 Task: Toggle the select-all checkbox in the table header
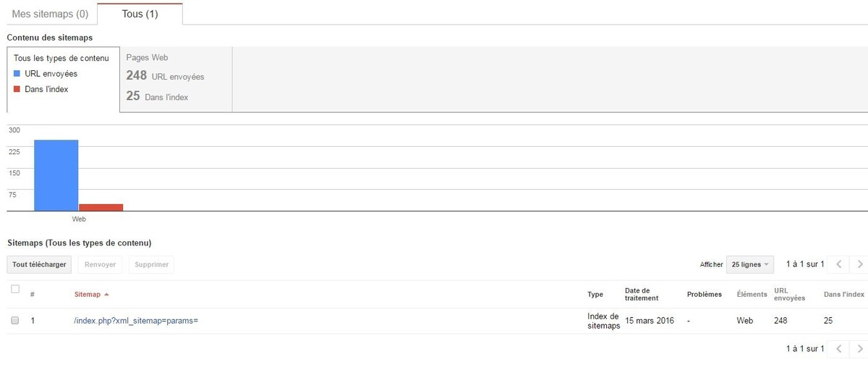click(15, 290)
